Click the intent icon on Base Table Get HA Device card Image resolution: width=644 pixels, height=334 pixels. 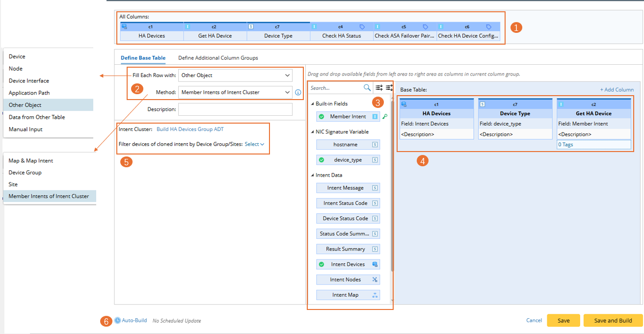click(x=561, y=104)
